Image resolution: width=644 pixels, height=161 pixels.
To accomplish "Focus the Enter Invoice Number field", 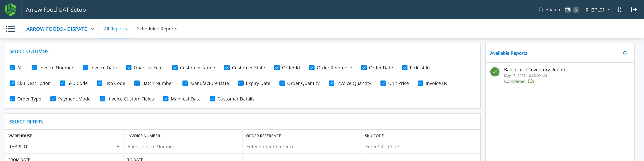I will point(183,147).
